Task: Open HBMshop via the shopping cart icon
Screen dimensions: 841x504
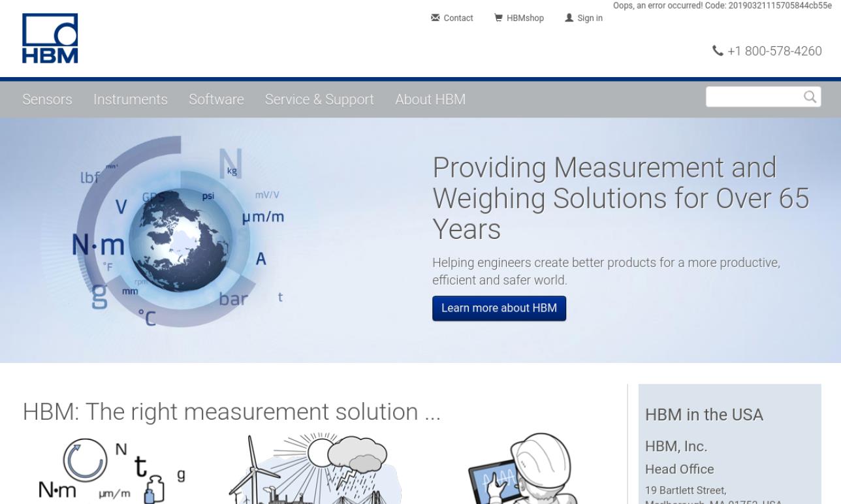Action: click(498, 18)
